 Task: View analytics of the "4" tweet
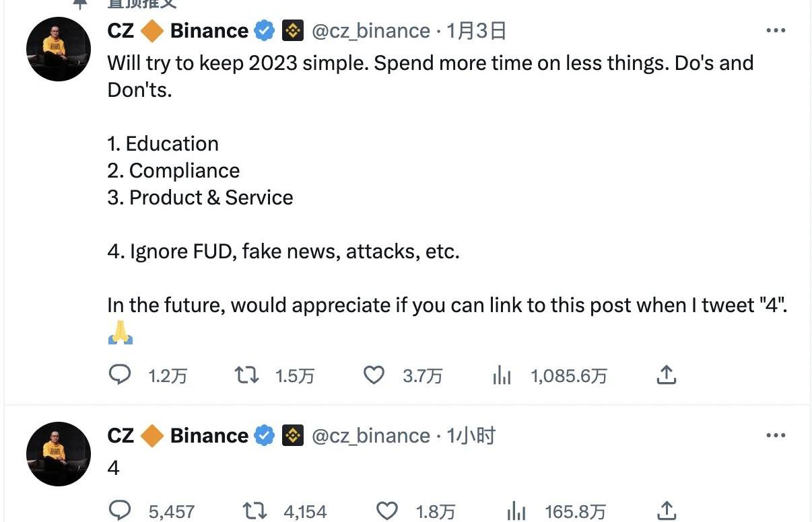click(516, 511)
